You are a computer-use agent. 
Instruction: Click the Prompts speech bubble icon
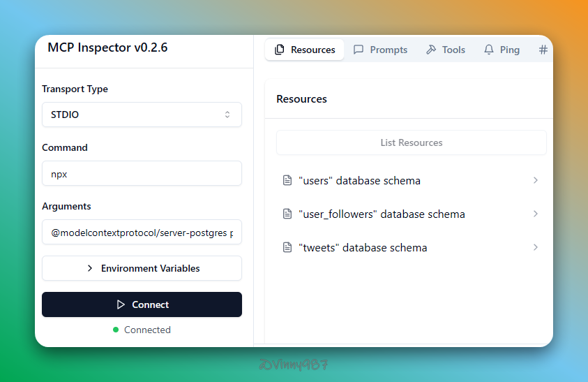pos(359,50)
